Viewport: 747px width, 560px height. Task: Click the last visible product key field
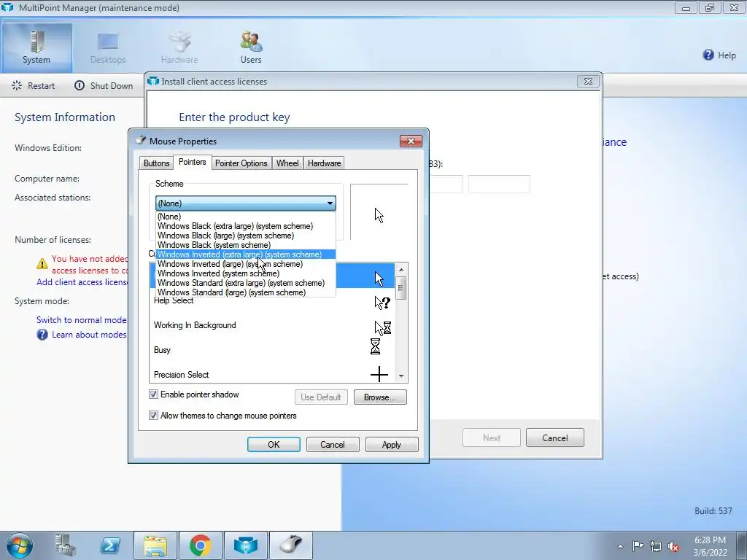[x=499, y=184]
